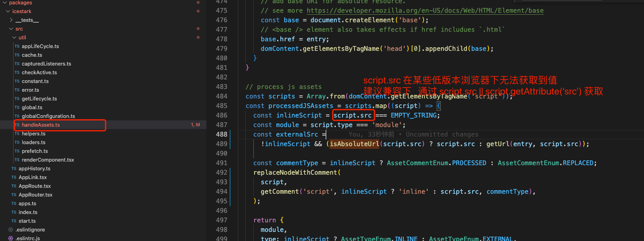Click the modified dot beside util folder
Viewport: 644px width, 241px height.
tap(198, 37)
